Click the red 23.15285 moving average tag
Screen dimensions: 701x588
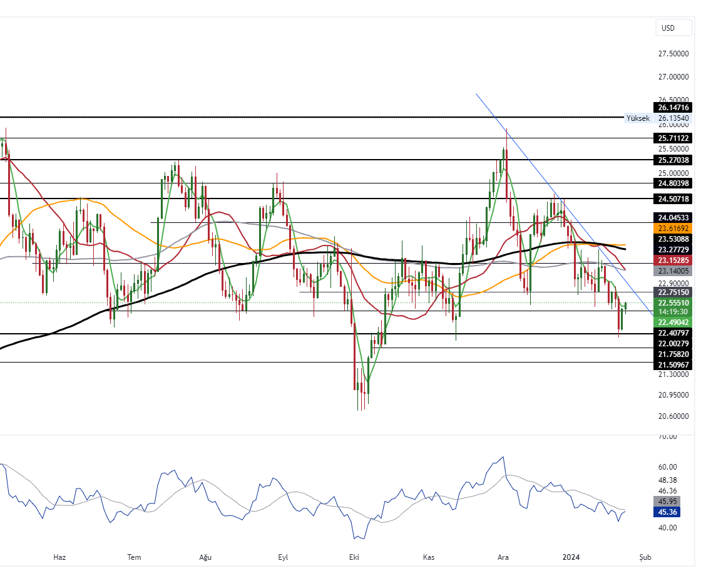(x=673, y=260)
